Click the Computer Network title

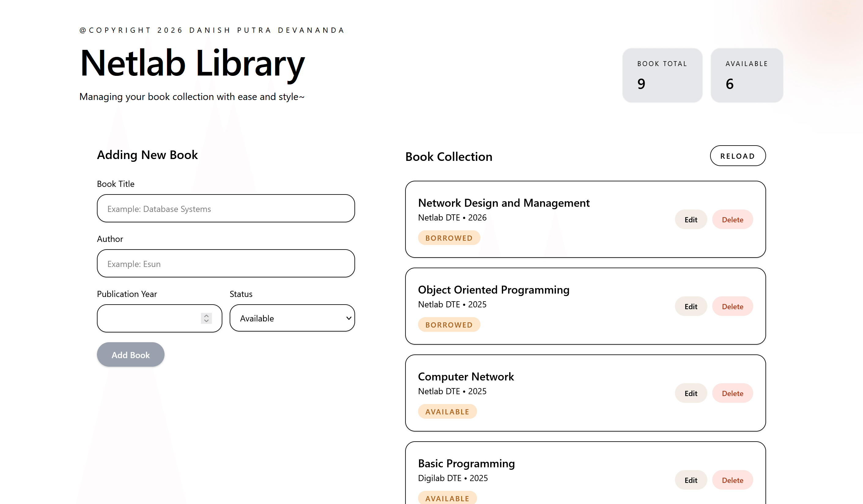click(x=466, y=376)
